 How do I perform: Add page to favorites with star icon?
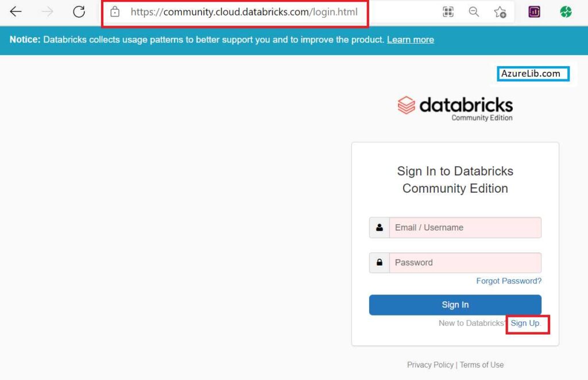point(500,12)
